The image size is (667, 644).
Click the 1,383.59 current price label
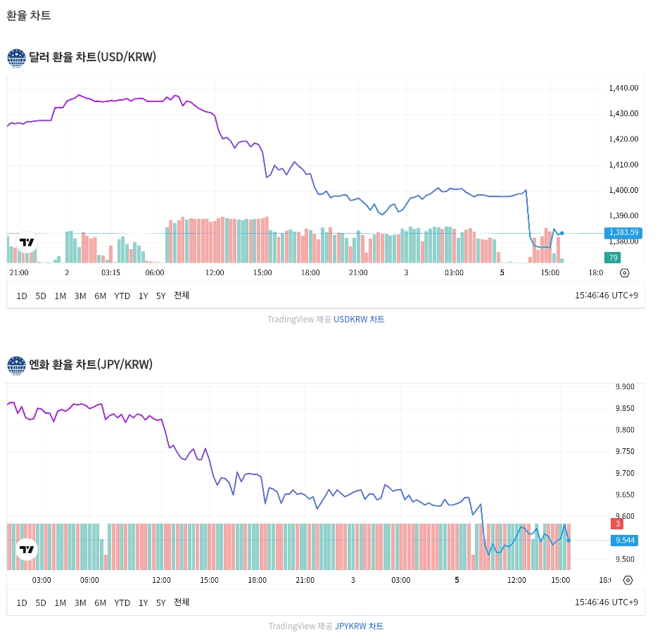[623, 232]
